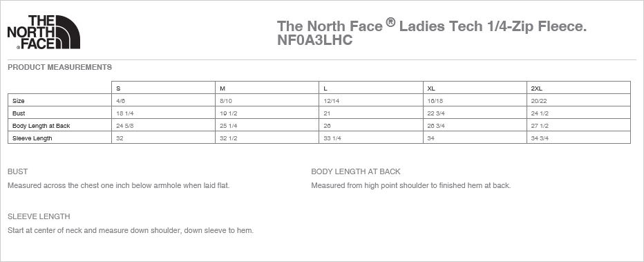Image resolution: width=644 pixels, height=262 pixels.
Task: Click the 25 1/4 body length cell
Action: [x=267, y=125]
